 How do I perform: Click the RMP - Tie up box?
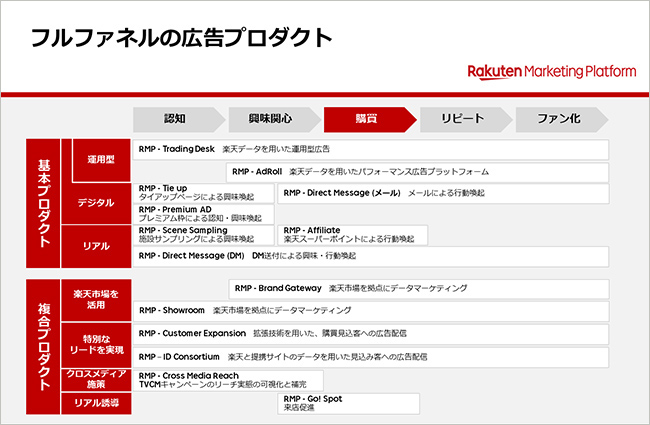pyautogui.click(x=203, y=193)
